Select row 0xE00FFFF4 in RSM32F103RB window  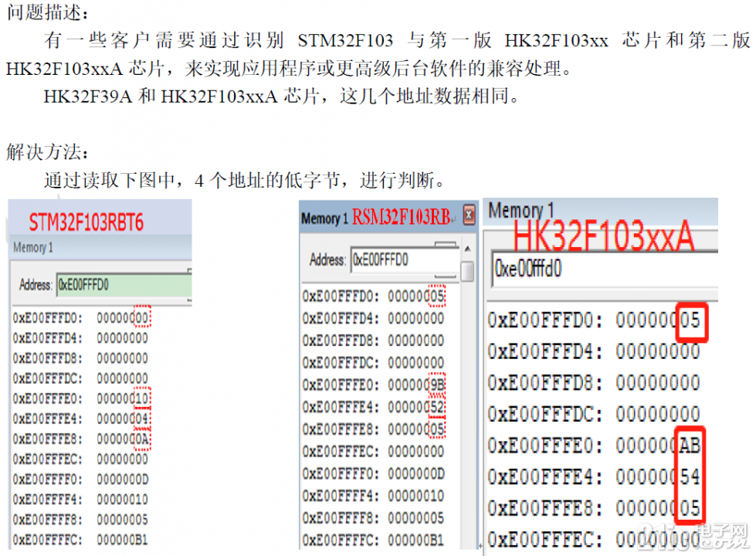(374, 496)
